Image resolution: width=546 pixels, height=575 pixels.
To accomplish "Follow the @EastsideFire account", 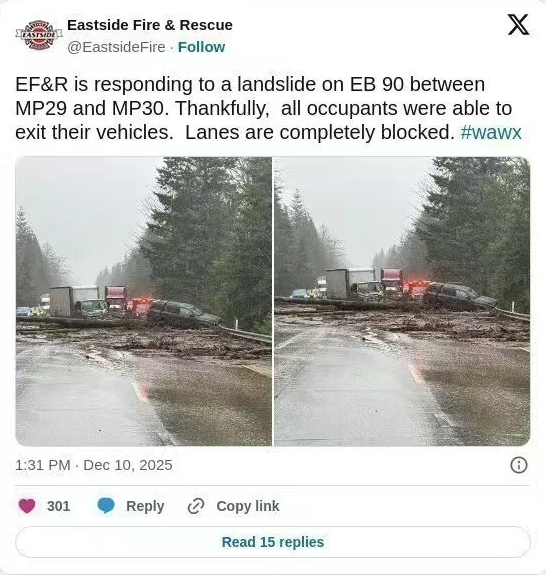I will [201, 47].
